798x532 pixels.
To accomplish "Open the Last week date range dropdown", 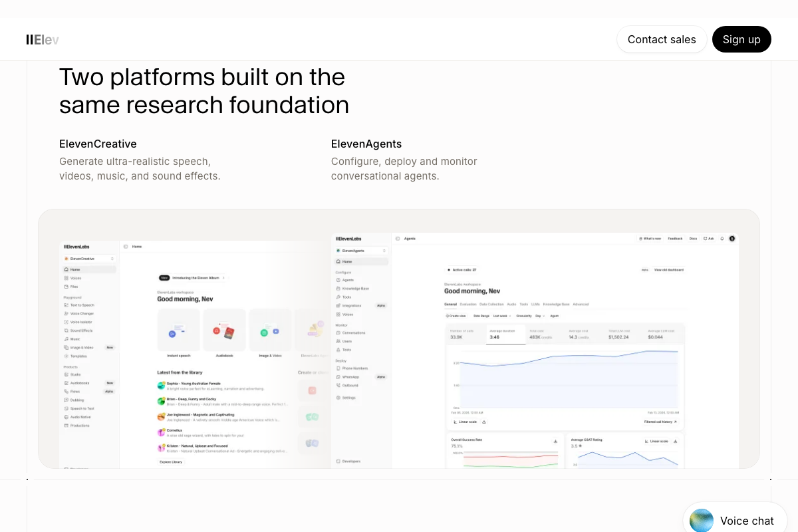I will pos(502,316).
